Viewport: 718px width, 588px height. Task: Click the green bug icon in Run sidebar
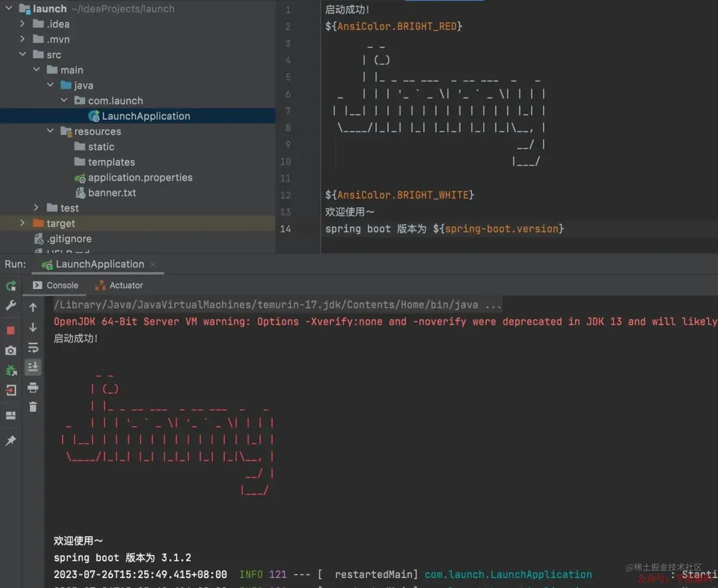point(11,370)
